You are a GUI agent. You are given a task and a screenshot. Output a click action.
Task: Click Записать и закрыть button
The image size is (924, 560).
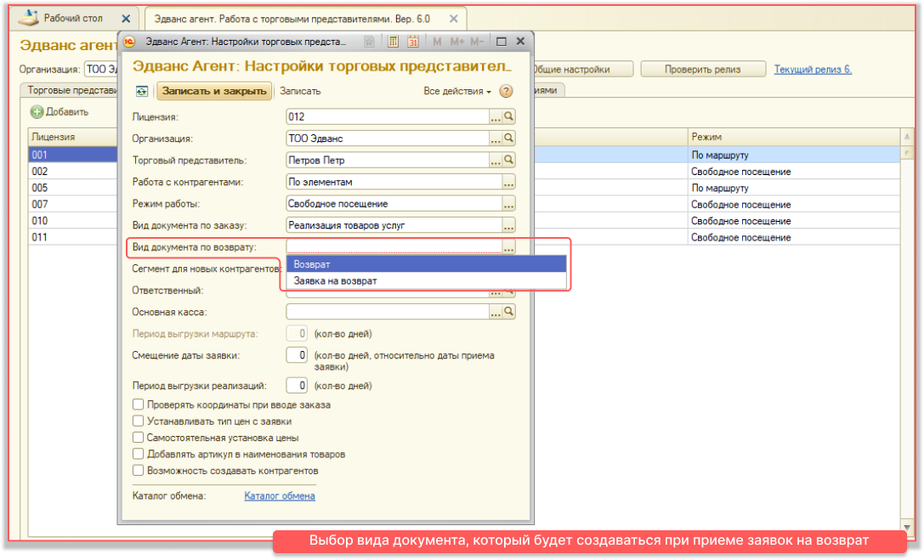coord(214,91)
